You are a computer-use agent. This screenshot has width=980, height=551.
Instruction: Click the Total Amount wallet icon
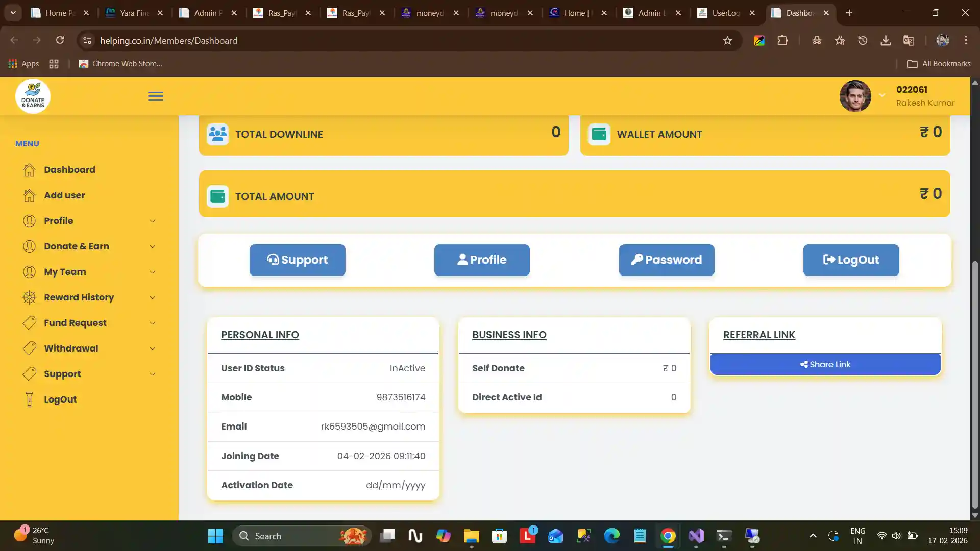coord(217,196)
